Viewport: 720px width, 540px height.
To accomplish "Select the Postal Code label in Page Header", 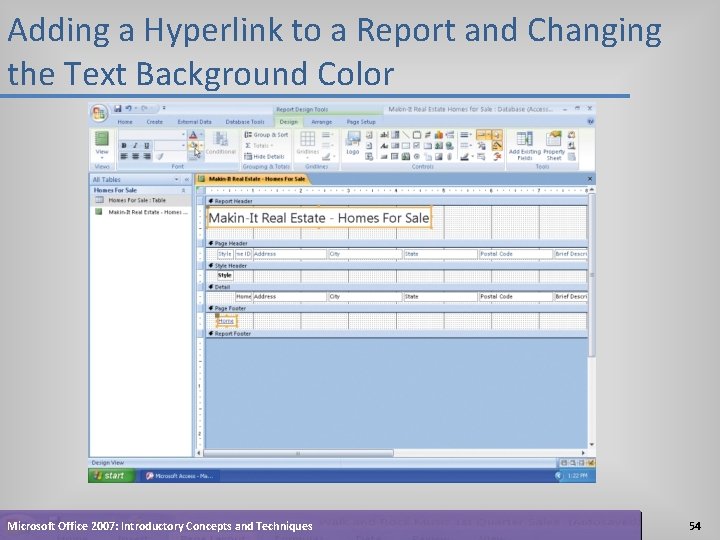I will pyautogui.click(x=515, y=254).
